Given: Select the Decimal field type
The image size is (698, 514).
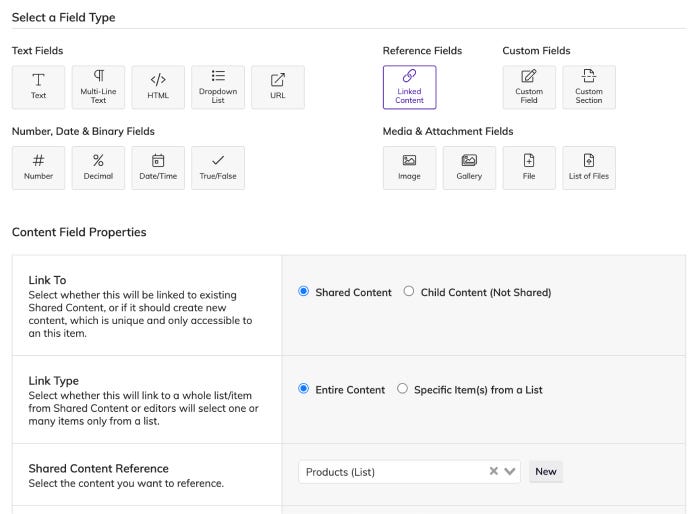Looking at the screenshot, I should [98, 168].
